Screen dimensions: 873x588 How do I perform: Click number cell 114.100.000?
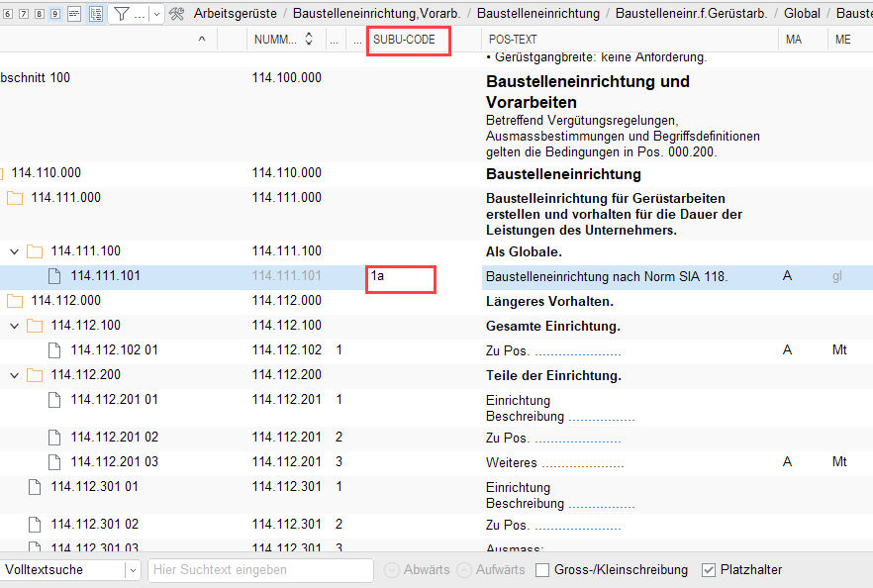(x=287, y=78)
